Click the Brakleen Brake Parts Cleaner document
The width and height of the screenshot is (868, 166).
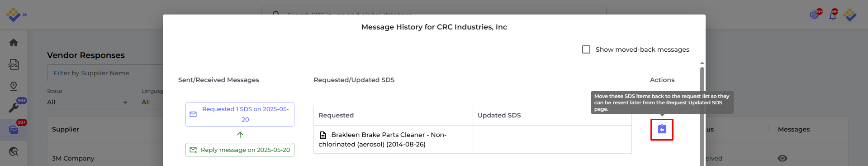[382, 139]
